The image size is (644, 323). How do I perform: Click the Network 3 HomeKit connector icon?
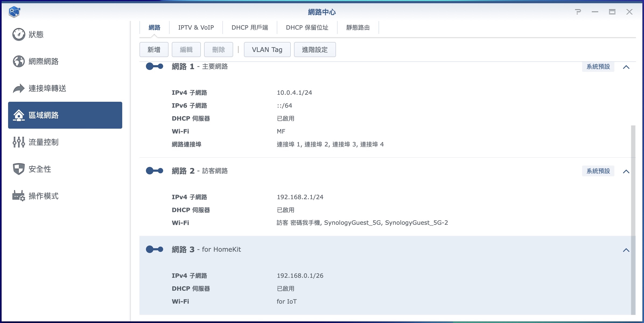point(155,249)
